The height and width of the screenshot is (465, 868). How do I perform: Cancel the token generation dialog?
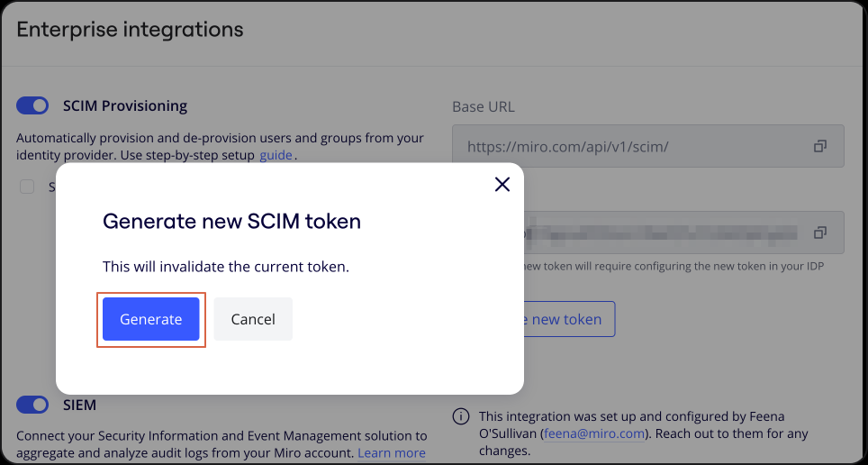253,319
